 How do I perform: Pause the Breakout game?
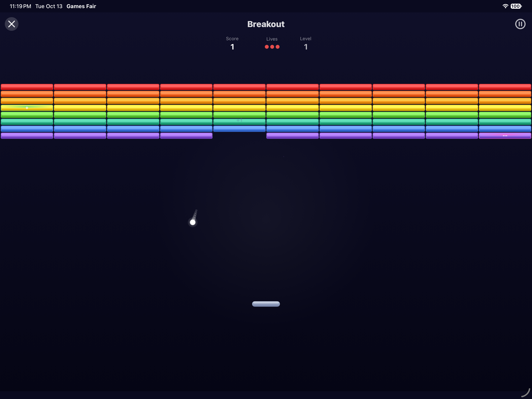tap(520, 24)
